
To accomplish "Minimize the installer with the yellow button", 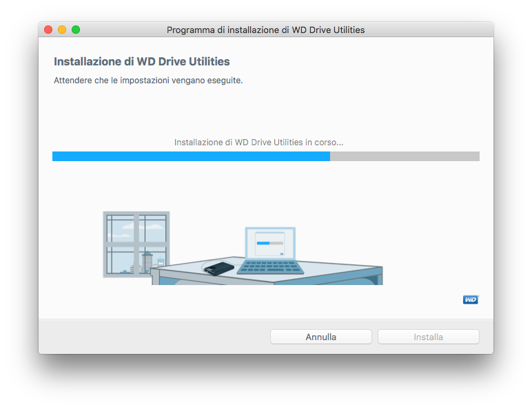I will pyautogui.click(x=62, y=30).
